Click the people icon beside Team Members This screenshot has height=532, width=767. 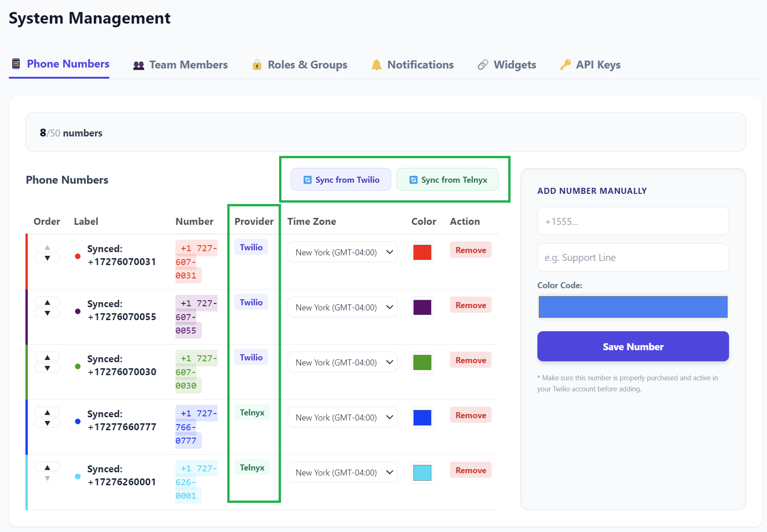click(x=138, y=65)
